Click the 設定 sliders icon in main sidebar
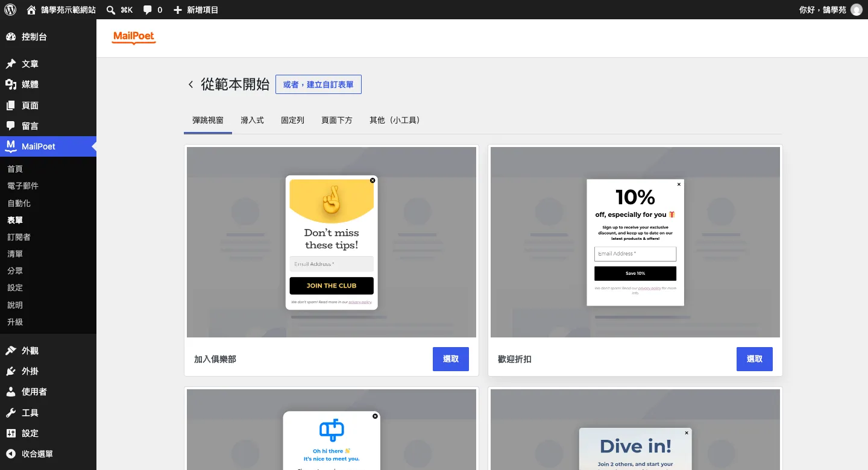 [11, 433]
